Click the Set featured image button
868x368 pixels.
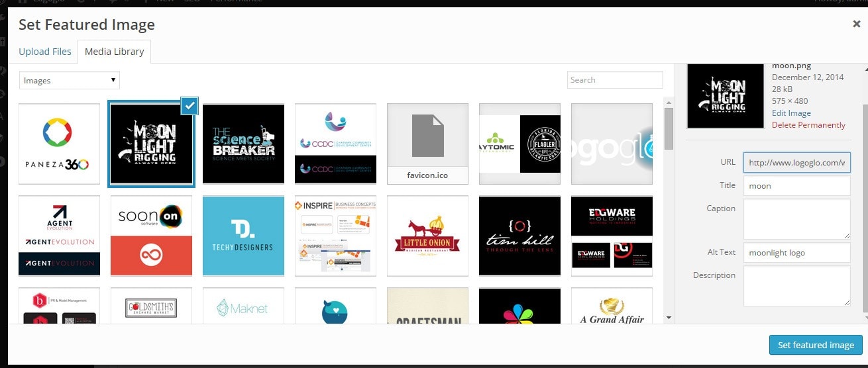(816, 345)
